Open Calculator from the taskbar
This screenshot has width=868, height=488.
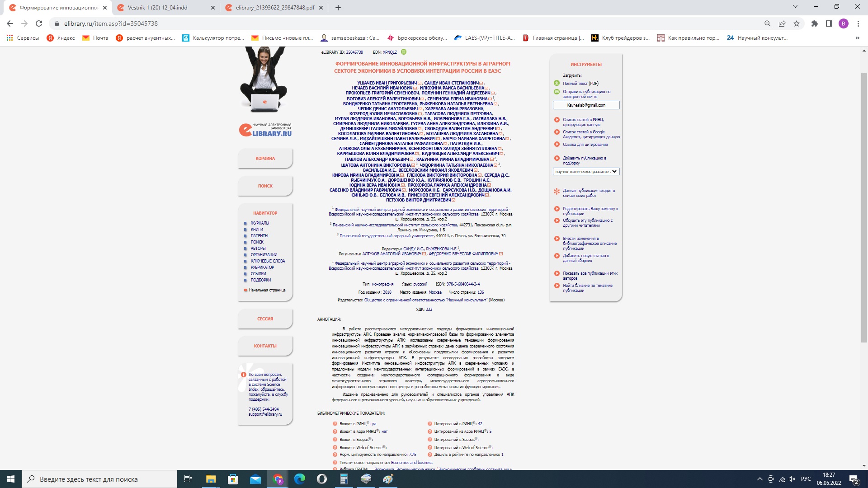click(x=344, y=479)
